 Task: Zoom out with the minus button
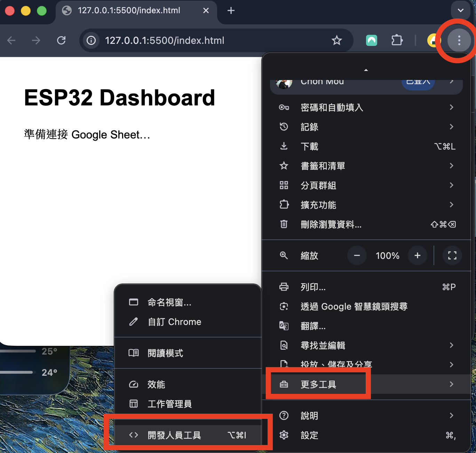click(x=357, y=255)
